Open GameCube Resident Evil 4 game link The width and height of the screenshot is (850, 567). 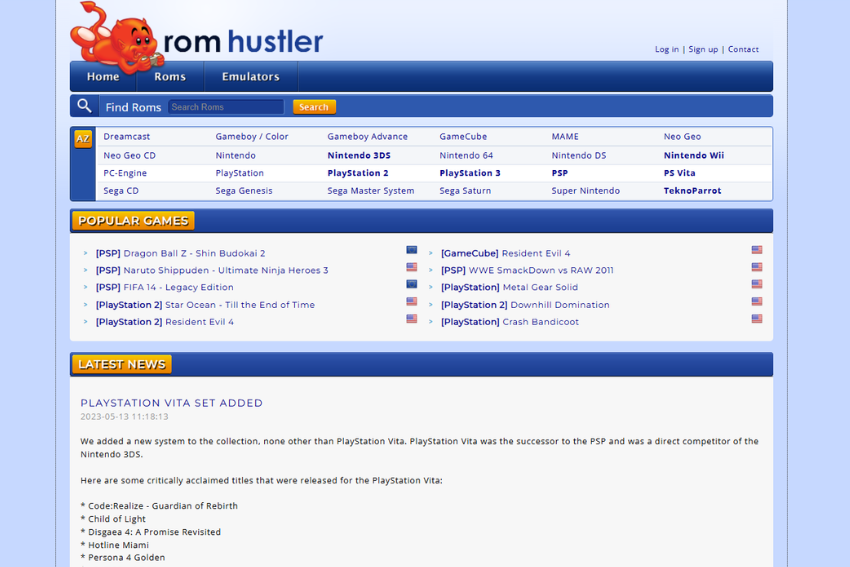coord(506,253)
